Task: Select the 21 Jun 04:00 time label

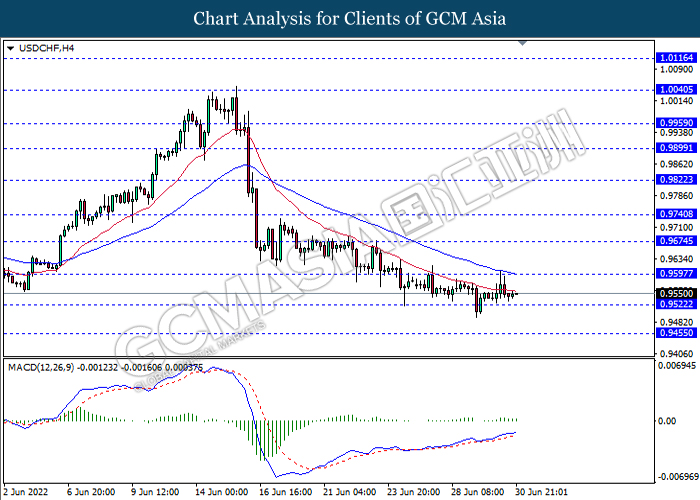Action: 350,492
